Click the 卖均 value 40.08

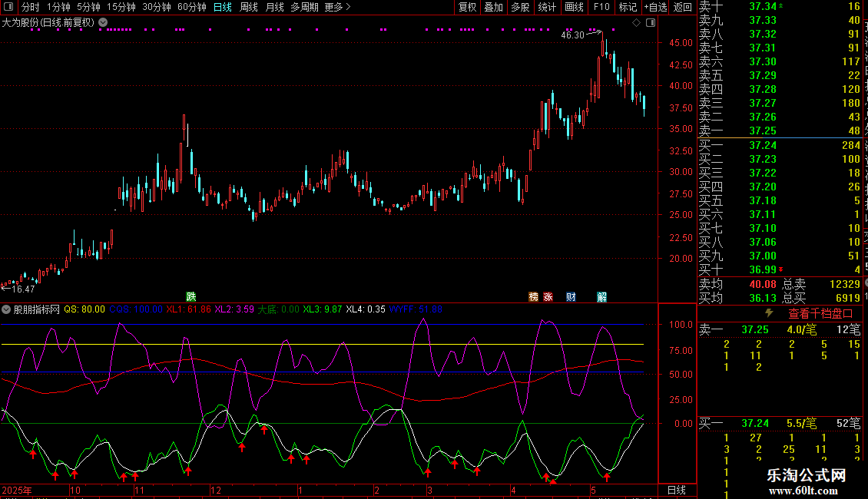(763, 284)
